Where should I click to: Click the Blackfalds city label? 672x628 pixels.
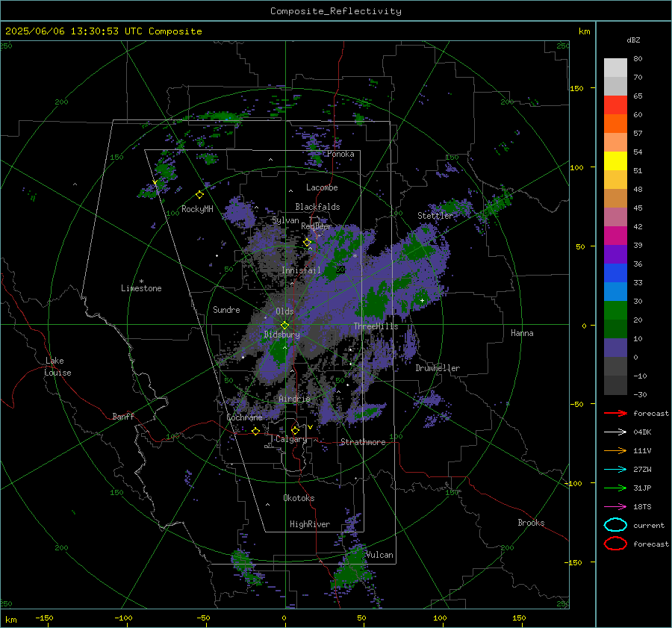[317, 207]
